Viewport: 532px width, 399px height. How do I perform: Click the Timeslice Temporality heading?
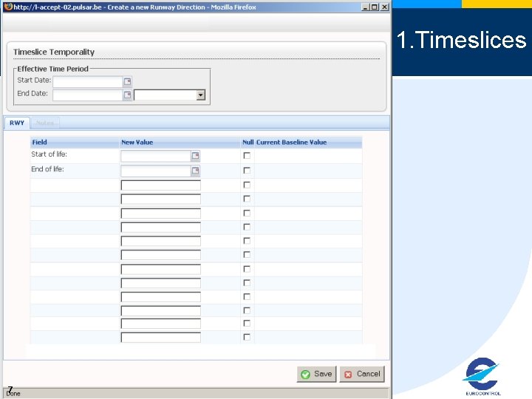pos(54,52)
